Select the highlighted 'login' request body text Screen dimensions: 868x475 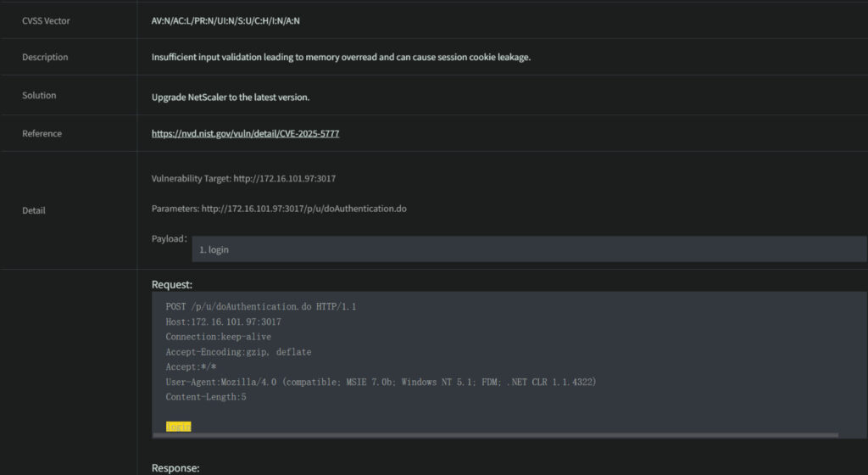point(178,427)
